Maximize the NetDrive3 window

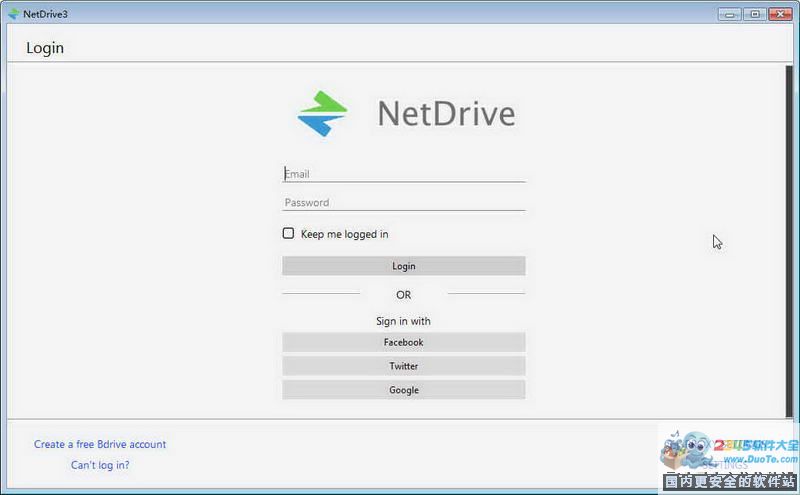tap(755, 14)
